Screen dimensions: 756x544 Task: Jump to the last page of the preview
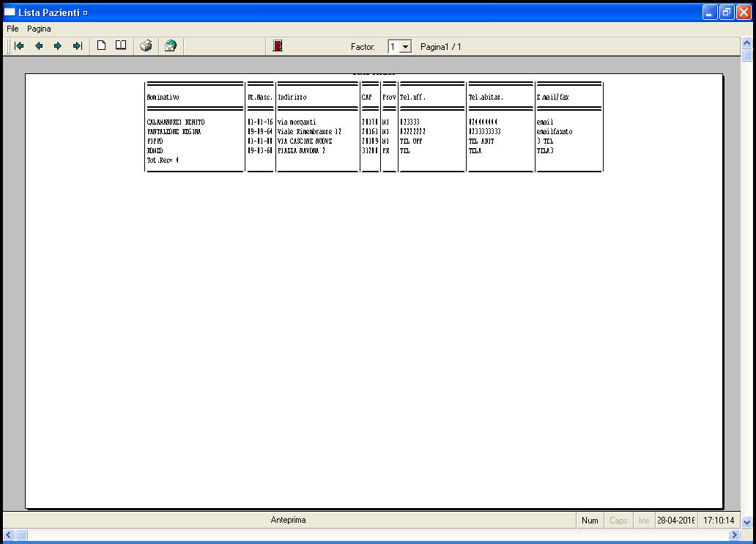(78, 46)
